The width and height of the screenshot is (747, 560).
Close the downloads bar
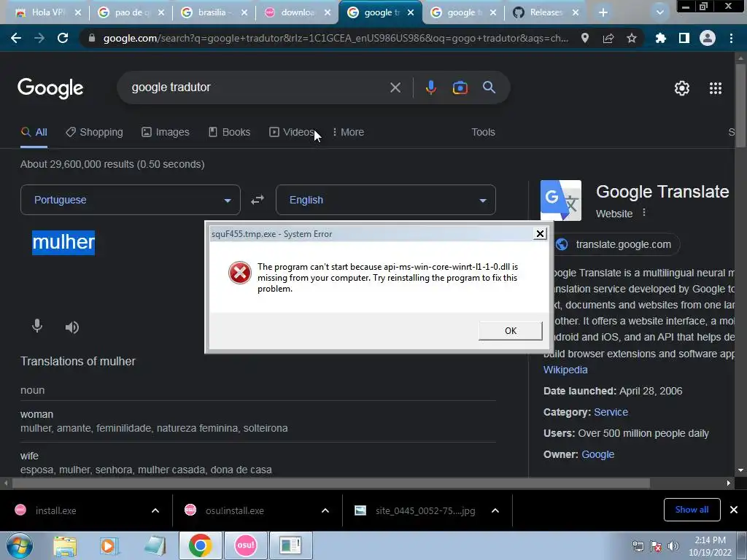tap(734, 510)
